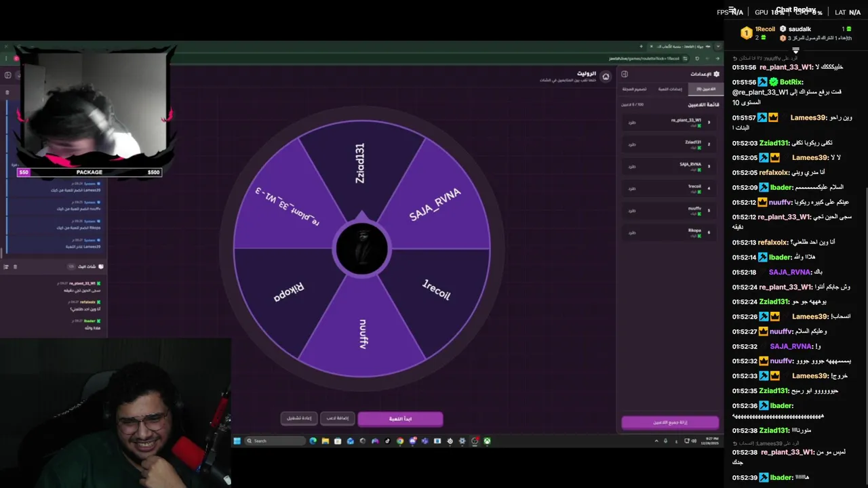Select re_plant_33_W1 segment on the wheel
Image resolution: width=868 pixels, height=488 pixels.
pos(287,205)
